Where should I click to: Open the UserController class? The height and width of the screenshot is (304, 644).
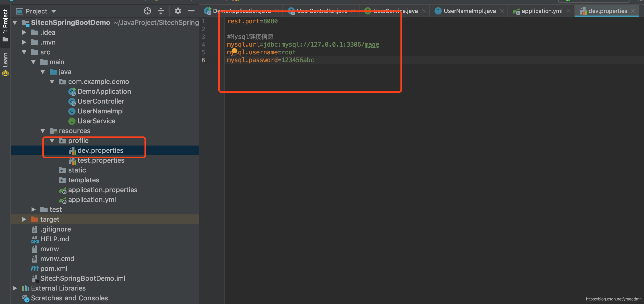pos(100,101)
